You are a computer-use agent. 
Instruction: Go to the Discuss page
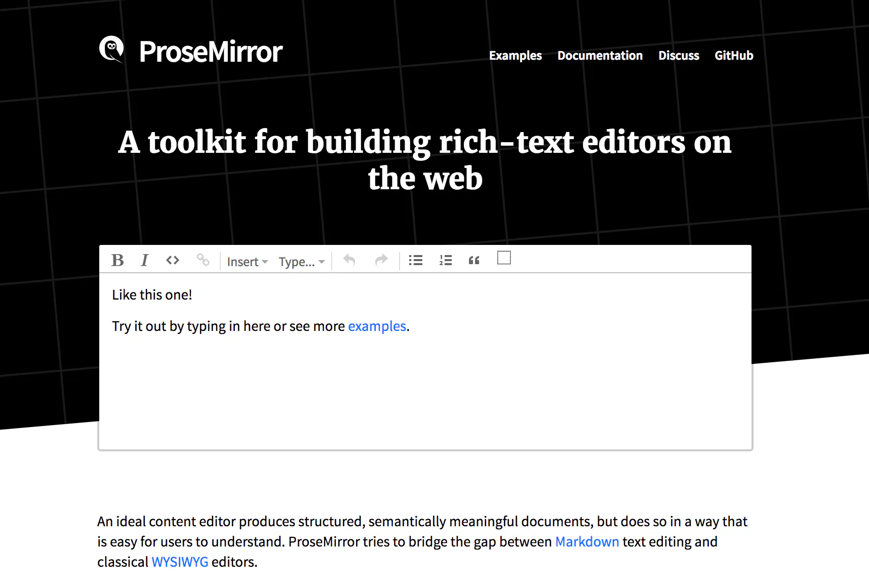pos(679,56)
